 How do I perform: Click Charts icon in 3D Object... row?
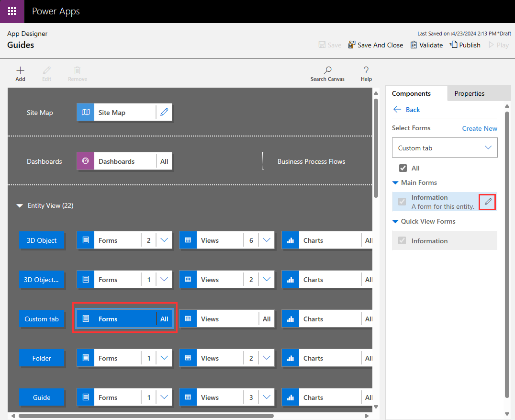point(291,279)
